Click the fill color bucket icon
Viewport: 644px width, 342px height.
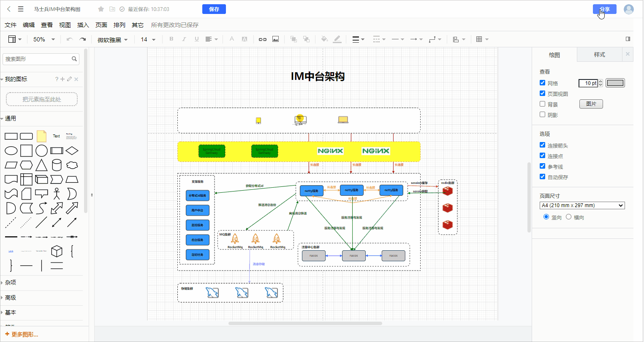[x=324, y=39]
